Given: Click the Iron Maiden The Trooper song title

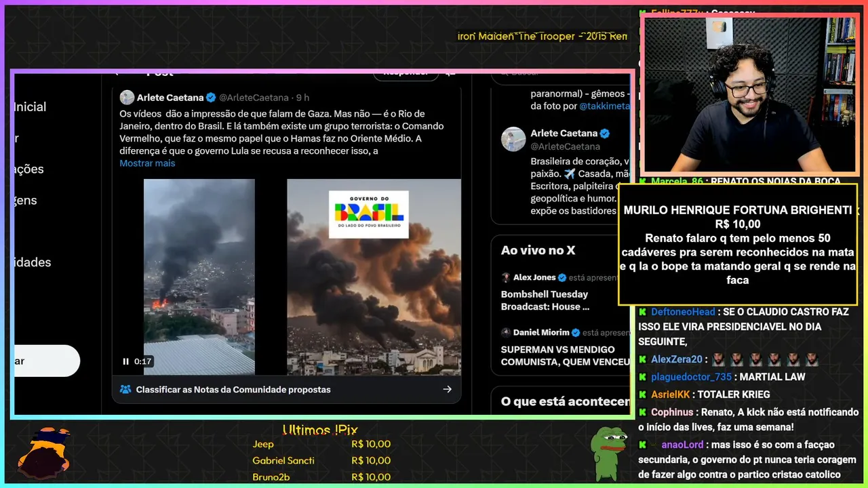Looking at the screenshot, I should [542, 36].
